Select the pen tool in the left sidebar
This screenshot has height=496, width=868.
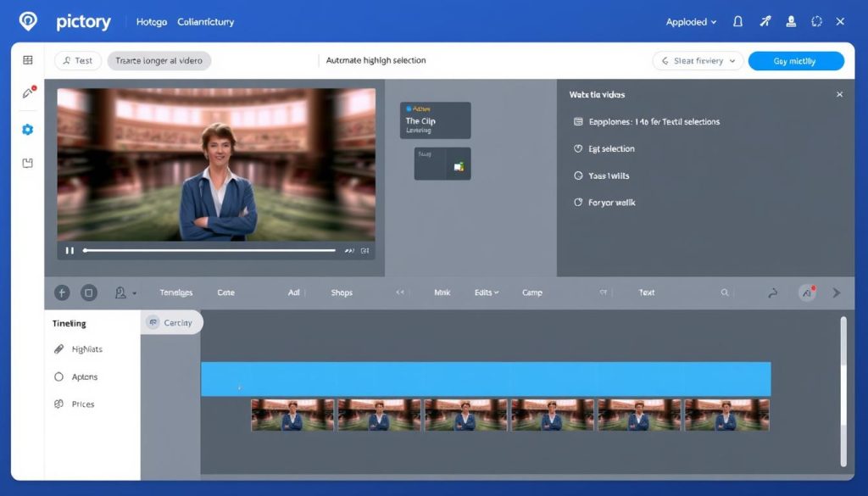(28, 92)
